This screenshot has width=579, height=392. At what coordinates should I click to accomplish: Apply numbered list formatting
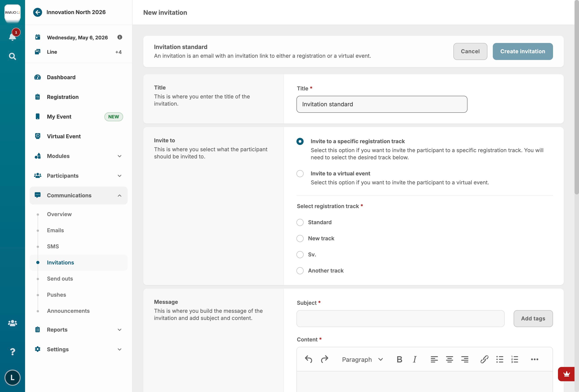[x=515, y=359]
